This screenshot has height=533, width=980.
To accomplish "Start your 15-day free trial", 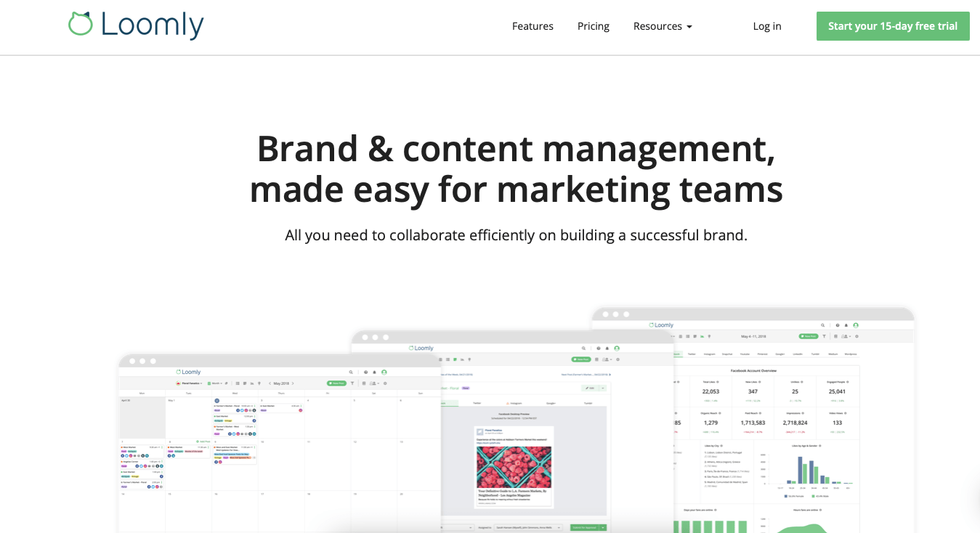I will coord(892,26).
